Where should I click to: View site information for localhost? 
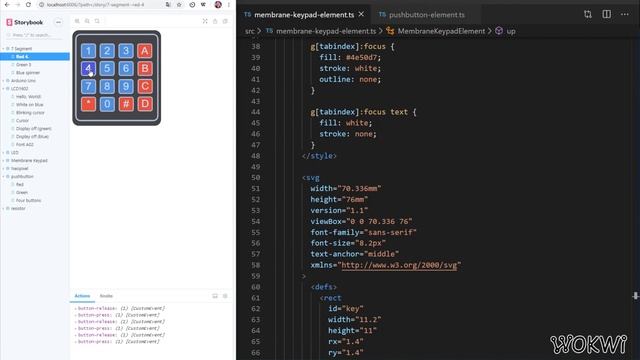point(41,4)
